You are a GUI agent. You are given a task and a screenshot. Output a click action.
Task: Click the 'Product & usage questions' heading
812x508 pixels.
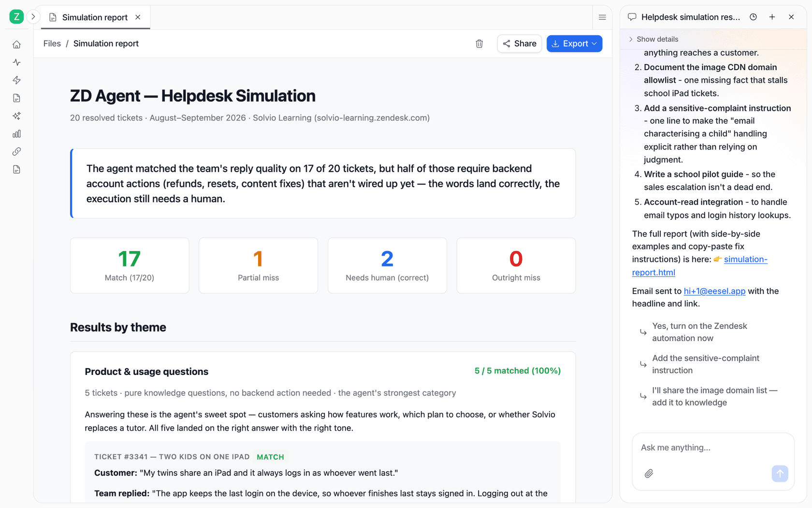(146, 372)
